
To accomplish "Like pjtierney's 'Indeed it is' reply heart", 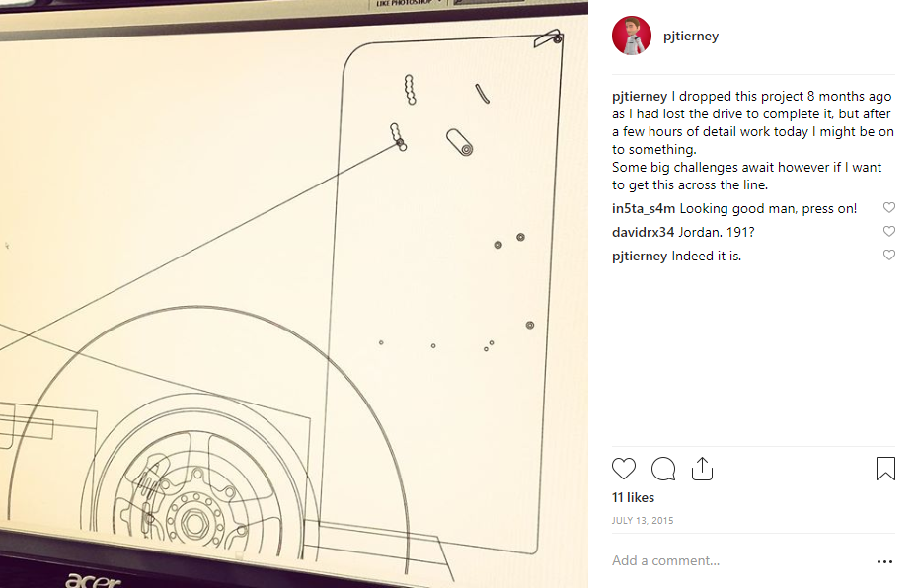I will 889,255.
